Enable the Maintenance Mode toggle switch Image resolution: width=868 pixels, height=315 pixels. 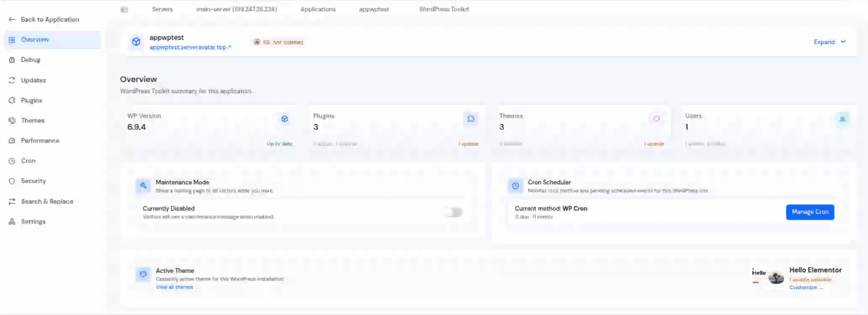(455, 212)
